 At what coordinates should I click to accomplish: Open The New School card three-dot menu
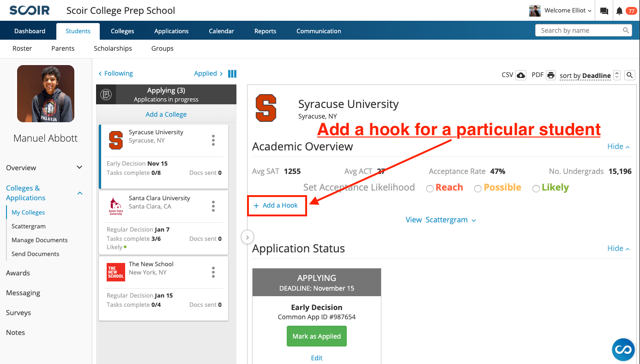click(x=213, y=272)
